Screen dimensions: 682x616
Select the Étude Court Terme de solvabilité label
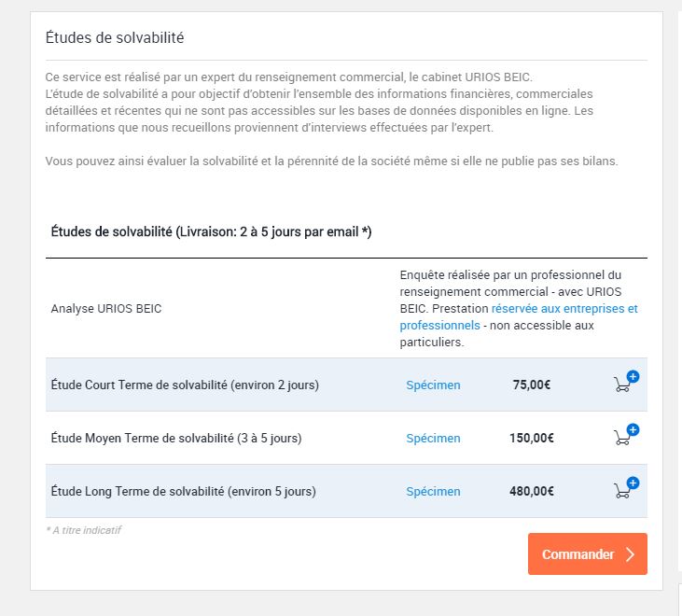click(x=185, y=385)
